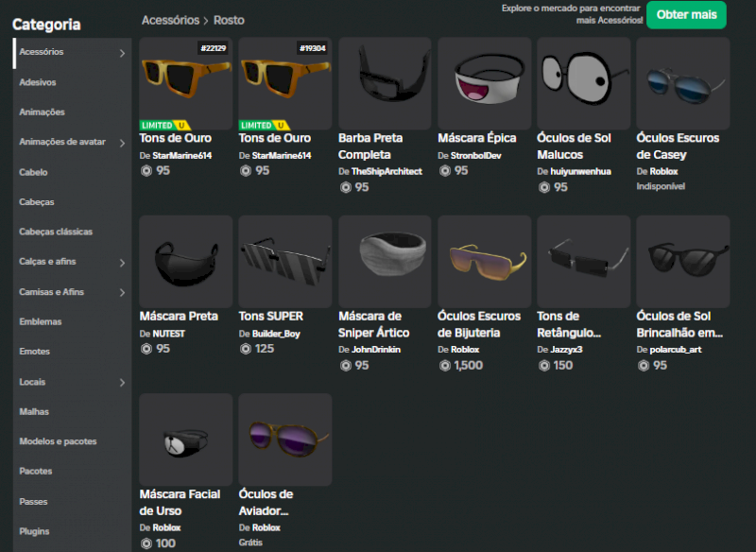The height and width of the screenshot is (552, 756).
Task: Expand the Animações de avatar submenu
Action: coord(122,143)
